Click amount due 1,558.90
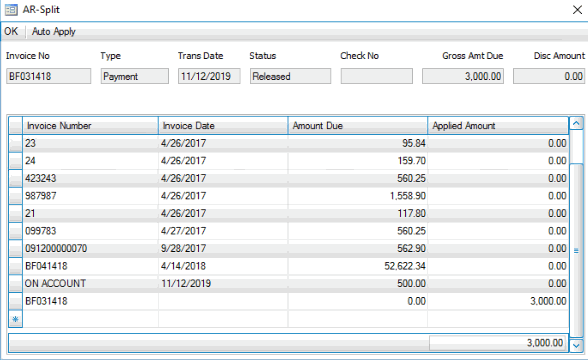The image size is (588, 360). click(358, 196)
